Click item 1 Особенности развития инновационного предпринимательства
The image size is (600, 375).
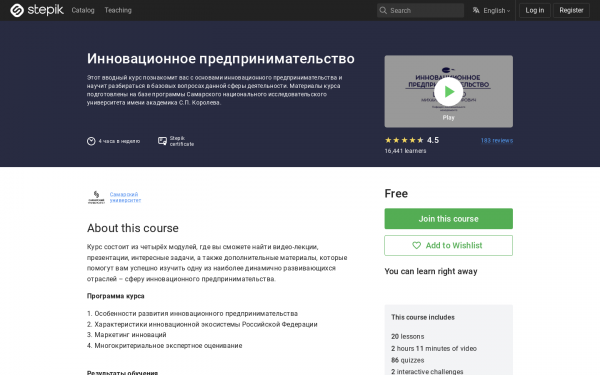point(192,313)
